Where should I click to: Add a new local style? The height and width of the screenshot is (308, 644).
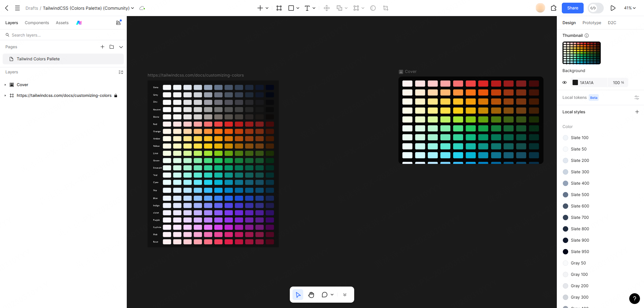pos(637,112)
